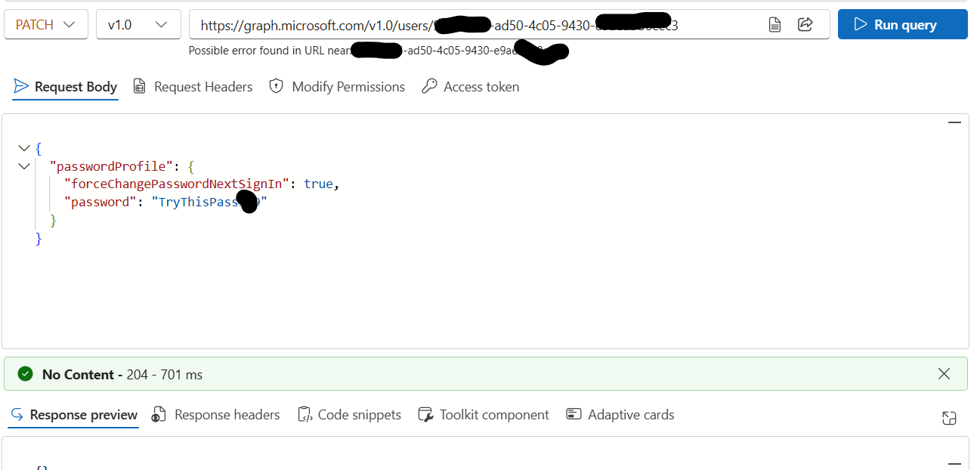Image resolution: width=980 pixels, height=470 pixels.
Task: Collapse the root JSON request body
Action: pos(23,147)
